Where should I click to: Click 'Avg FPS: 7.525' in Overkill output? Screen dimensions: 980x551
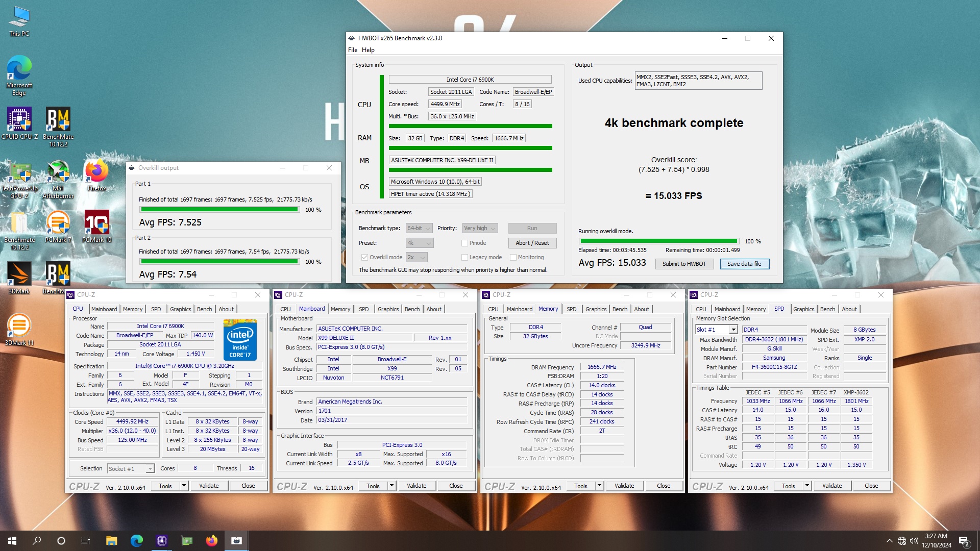[170, 222]
